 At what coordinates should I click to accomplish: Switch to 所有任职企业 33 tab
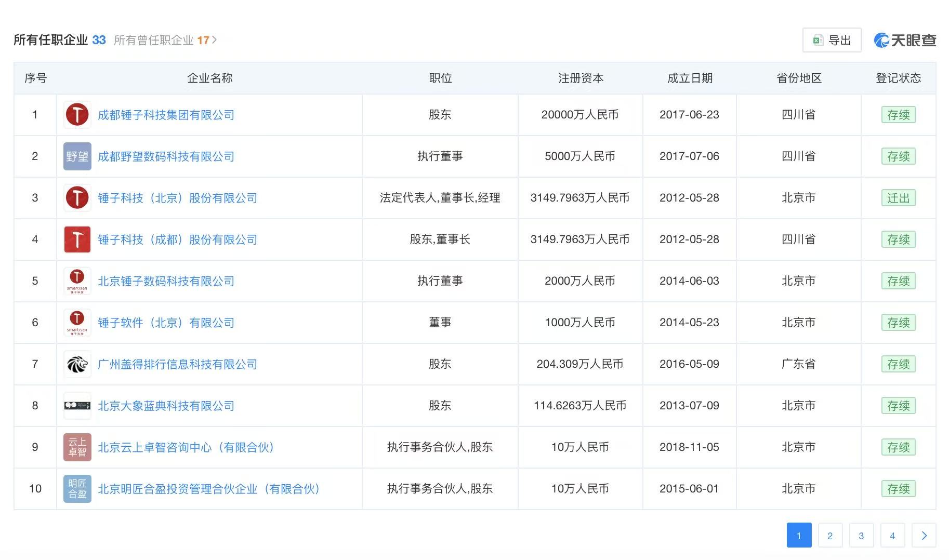[x=59, y=40]
